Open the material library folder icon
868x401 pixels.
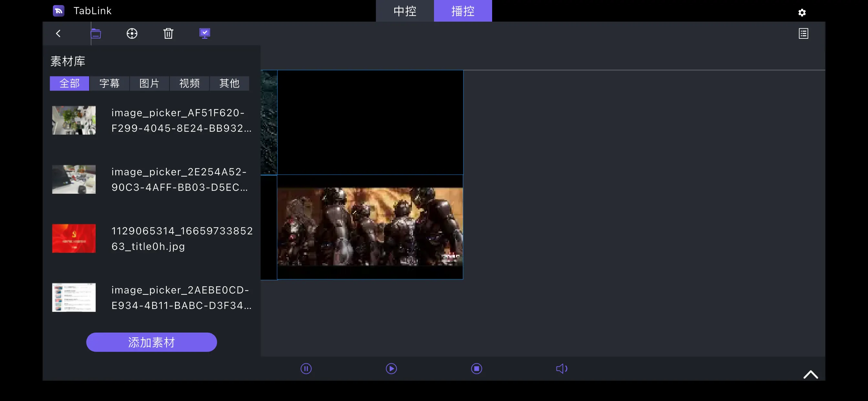click(96, 33)
